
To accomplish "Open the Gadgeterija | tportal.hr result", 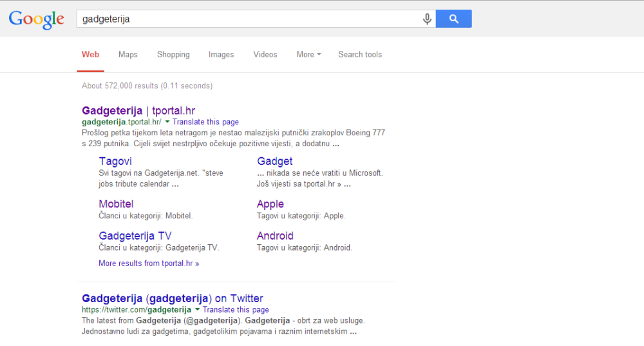I will pos(138,111).
